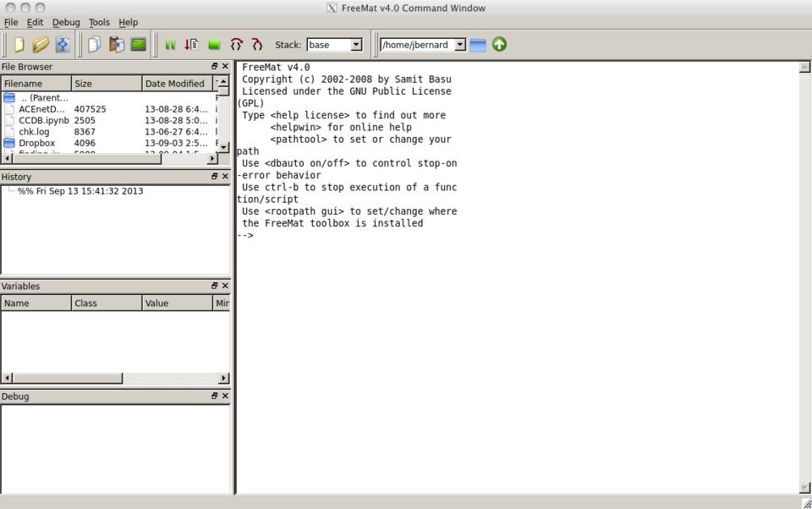Click the Paste clipboard icon
Image resolution: width=812 pixels, height=509 pixels.
pos(116,45)
